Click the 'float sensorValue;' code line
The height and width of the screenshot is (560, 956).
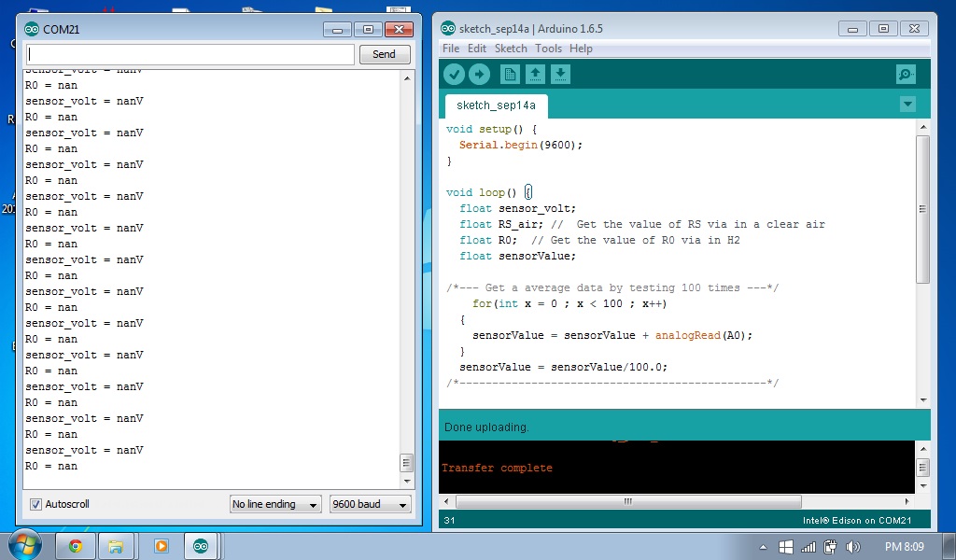[x=517, y=256]
